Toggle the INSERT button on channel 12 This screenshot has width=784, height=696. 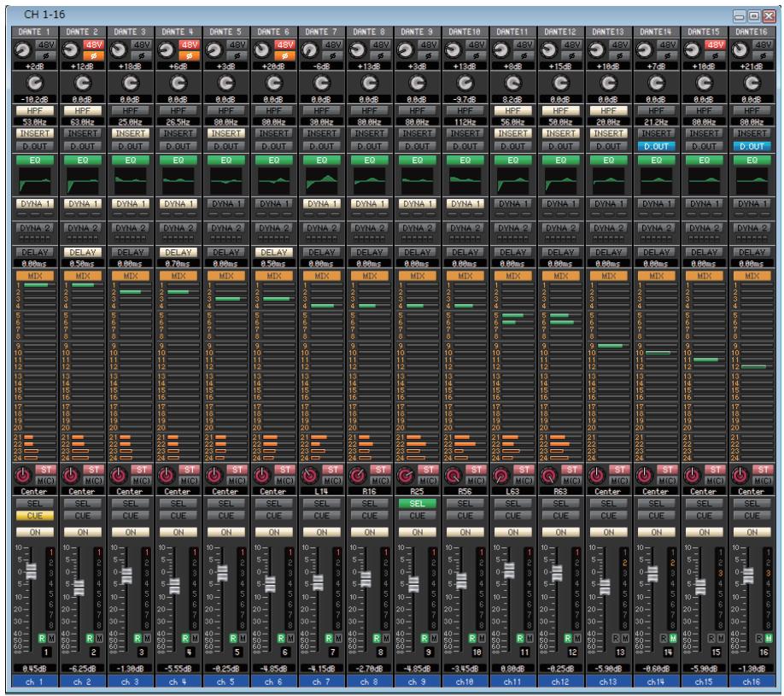560,133
